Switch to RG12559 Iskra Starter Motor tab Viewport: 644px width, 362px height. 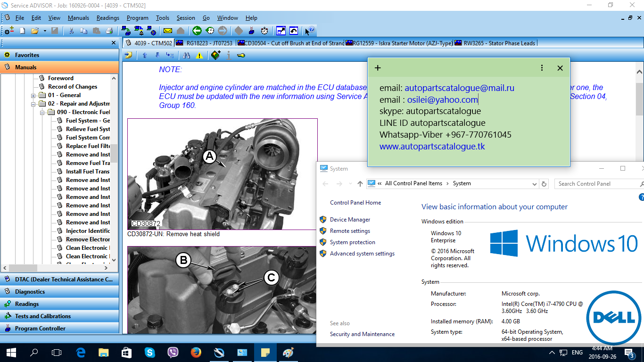[399, 43]
